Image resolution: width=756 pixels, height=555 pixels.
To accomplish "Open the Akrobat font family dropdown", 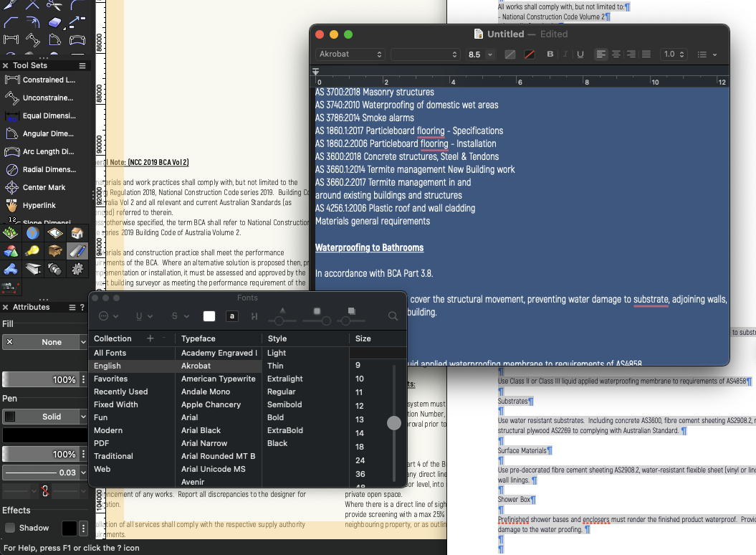I will [x=350, y=54].
